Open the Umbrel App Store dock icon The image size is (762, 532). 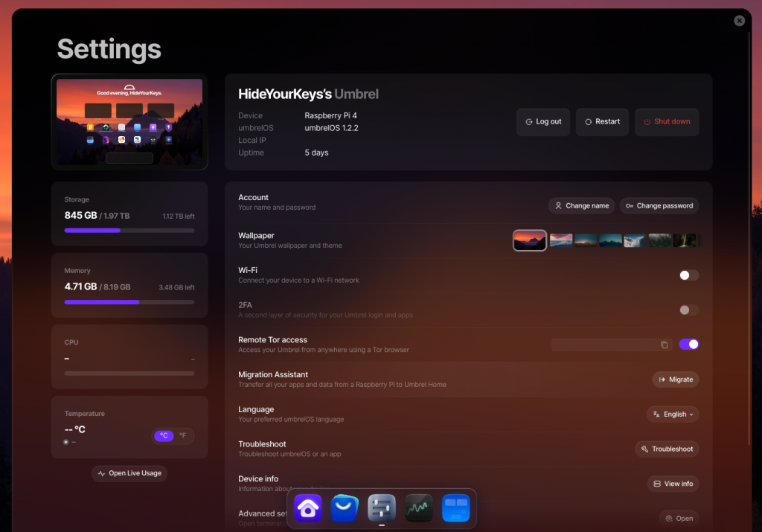click(345, 508)
